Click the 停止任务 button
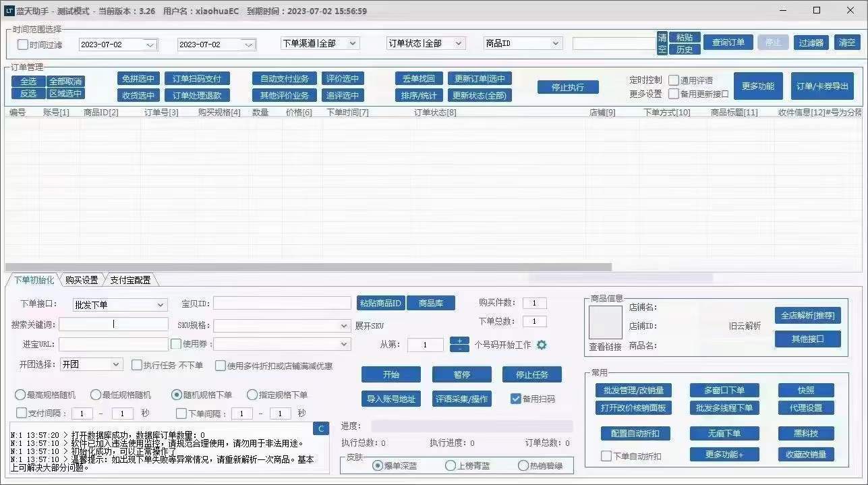 point(532,375)
